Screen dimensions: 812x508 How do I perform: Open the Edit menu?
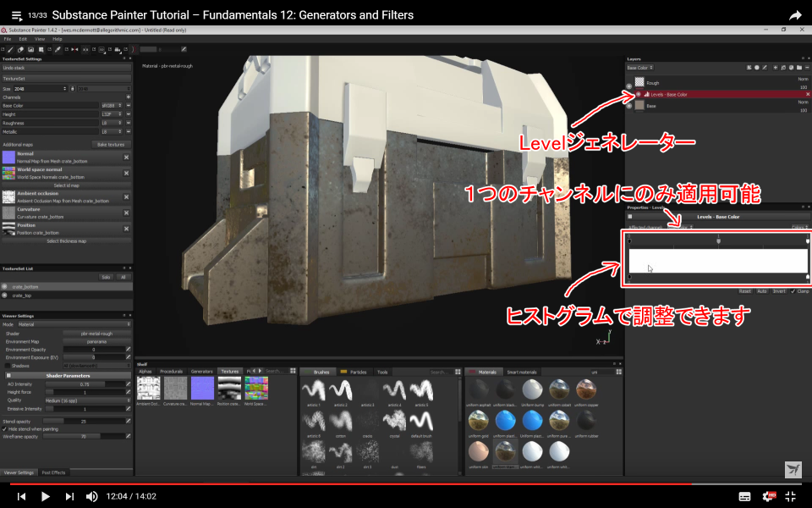coord(23,39)
